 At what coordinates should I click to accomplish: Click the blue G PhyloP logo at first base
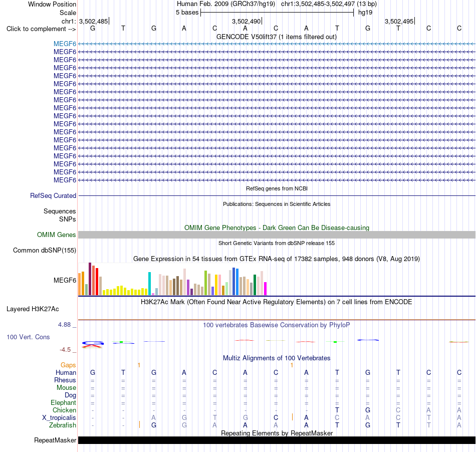click(x=93, y=343)
